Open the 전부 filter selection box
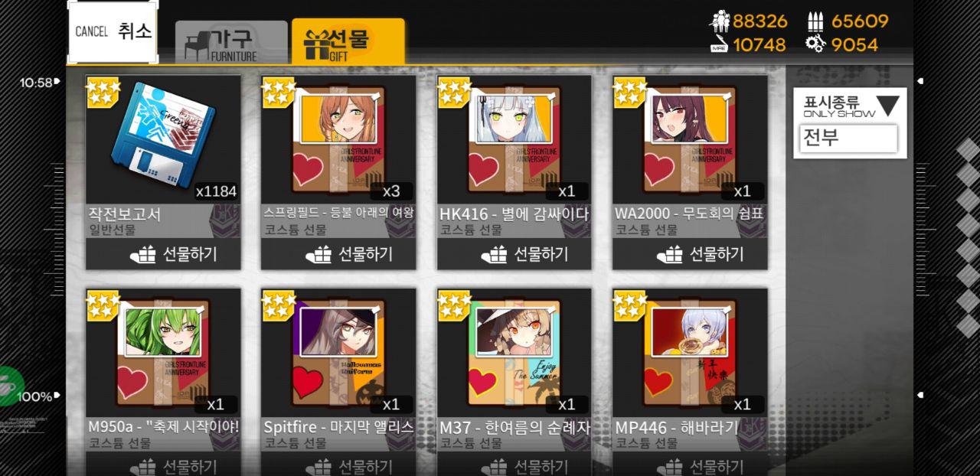The height and width of the screenshot is (476, 980). pos(848,139)
